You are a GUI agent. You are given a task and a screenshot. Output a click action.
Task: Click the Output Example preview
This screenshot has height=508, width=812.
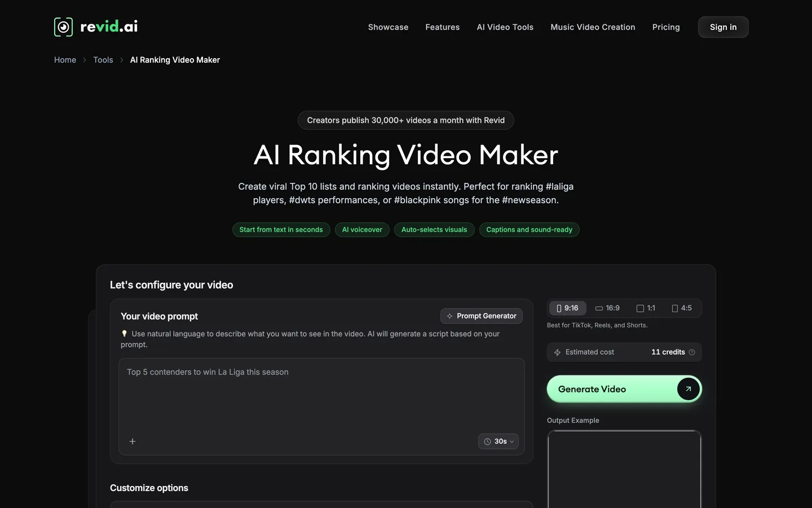point(624,469)
